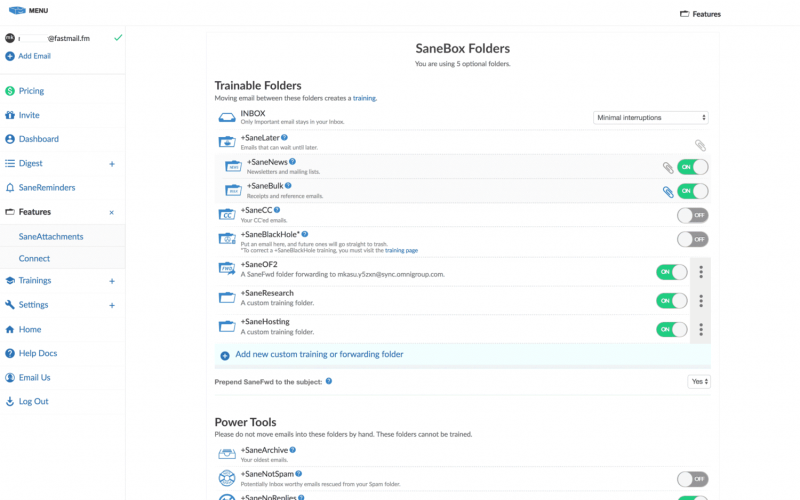Click the help icon next to +SaneLater
Image resolution: width=800 pixels, height=500 pixels.
point(284,137)
